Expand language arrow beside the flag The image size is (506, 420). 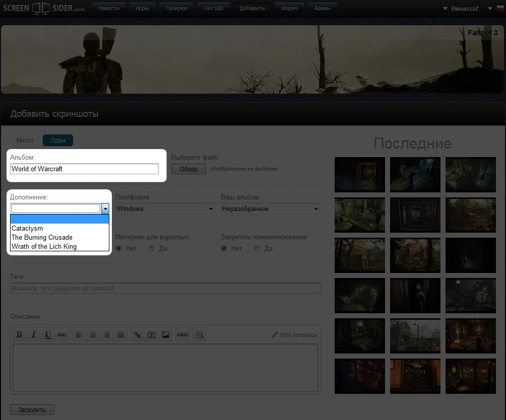(x=490, y=9)
